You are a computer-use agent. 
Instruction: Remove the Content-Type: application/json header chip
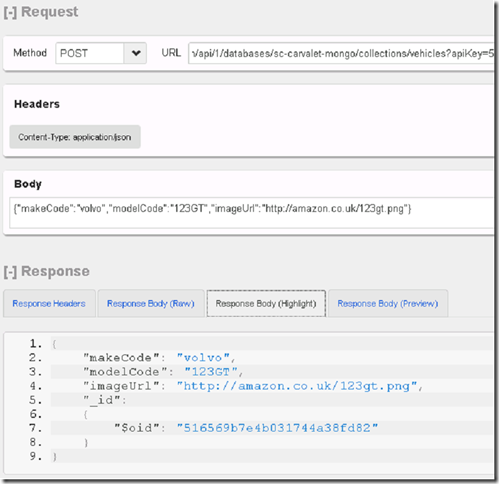tap(75, 137)
